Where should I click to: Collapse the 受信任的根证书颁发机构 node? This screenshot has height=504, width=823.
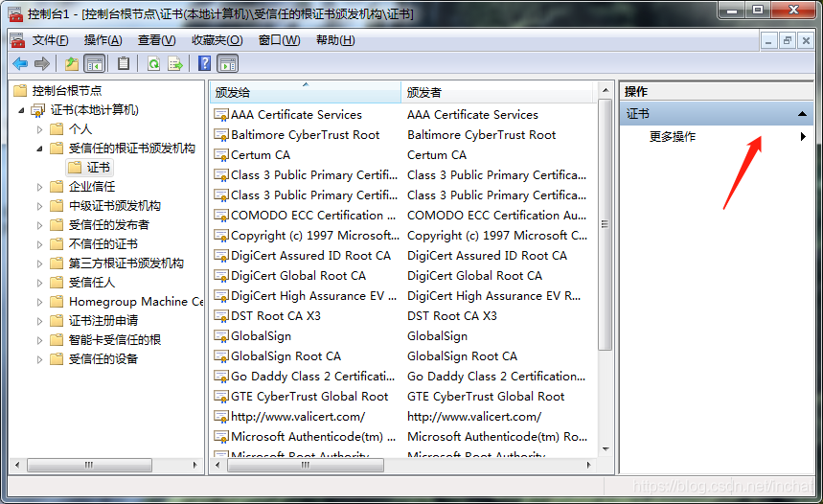pos(39,149)
